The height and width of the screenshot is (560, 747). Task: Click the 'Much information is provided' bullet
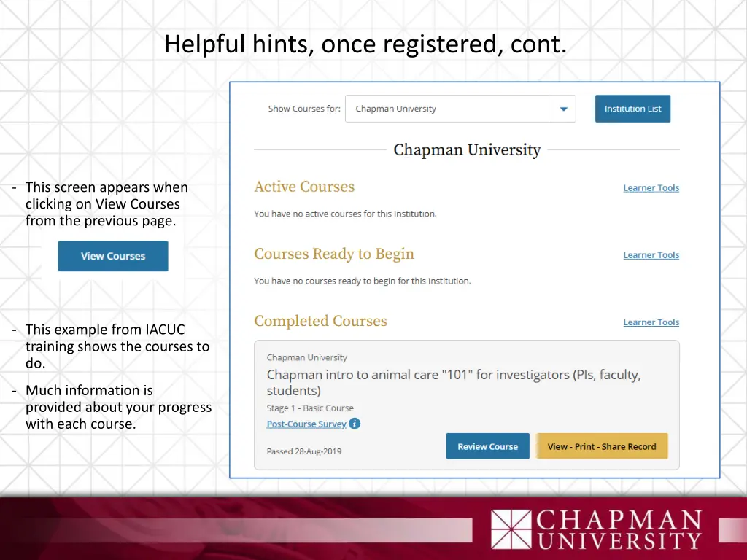pyautogui.click(x=119, y=407)
